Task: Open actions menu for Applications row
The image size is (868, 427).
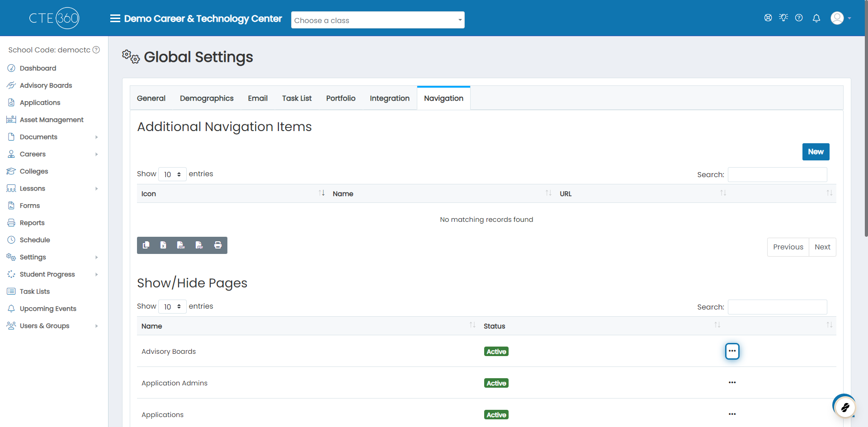Action: click(732, 414)
